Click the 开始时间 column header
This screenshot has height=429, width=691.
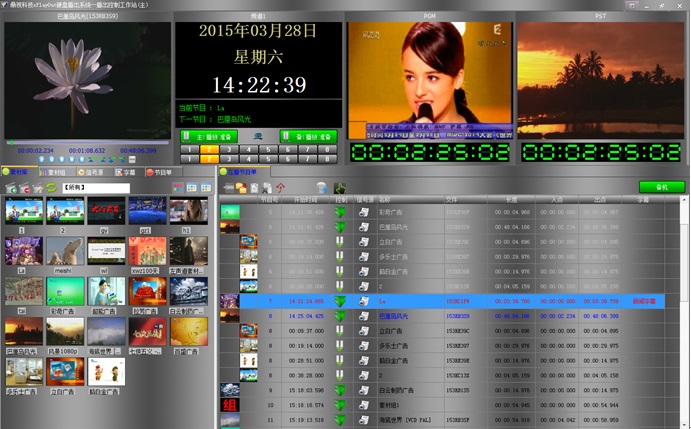pyautogui.click(x=306, y=200)
